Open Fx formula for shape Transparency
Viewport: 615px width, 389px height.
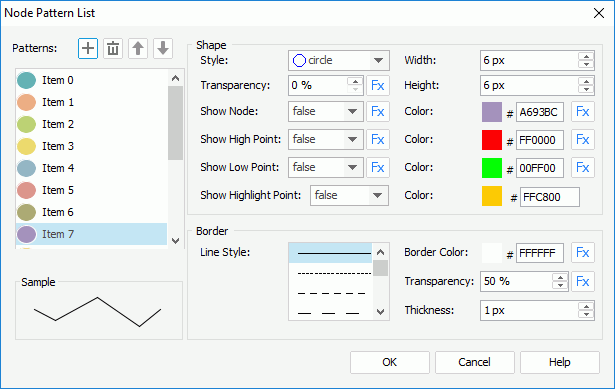pyautogui.click(x=378, y=85)
